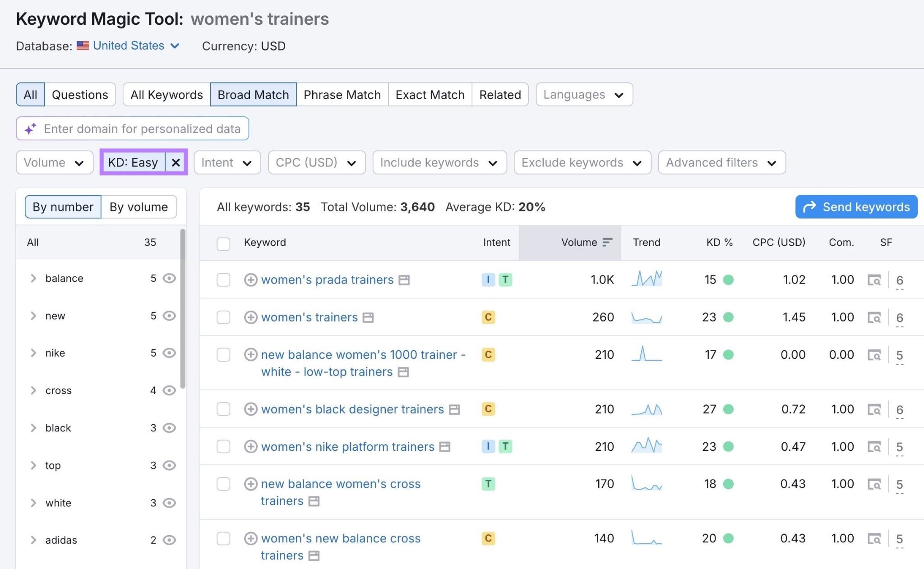The height and width of the screenshot is (569, 924).
Task: Click the keyword groups panel scrollbar
Action: [x=183, y=309]
